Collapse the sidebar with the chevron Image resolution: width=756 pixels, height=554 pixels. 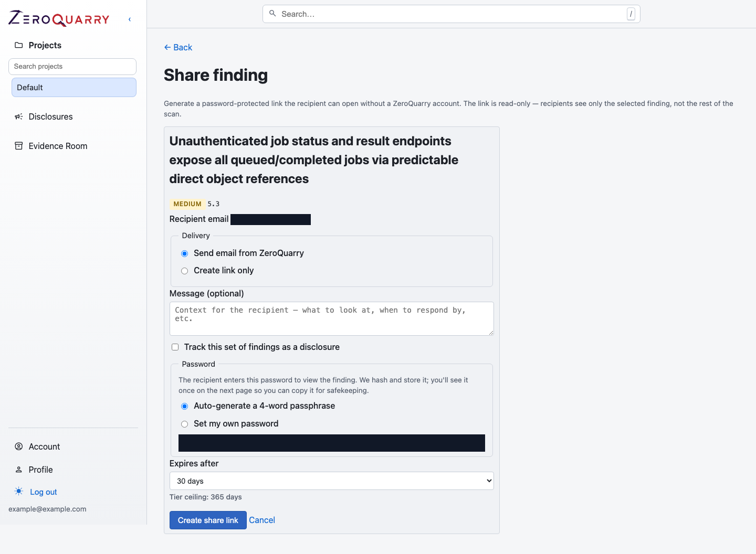pyautogui.click(x=130, y=19)
